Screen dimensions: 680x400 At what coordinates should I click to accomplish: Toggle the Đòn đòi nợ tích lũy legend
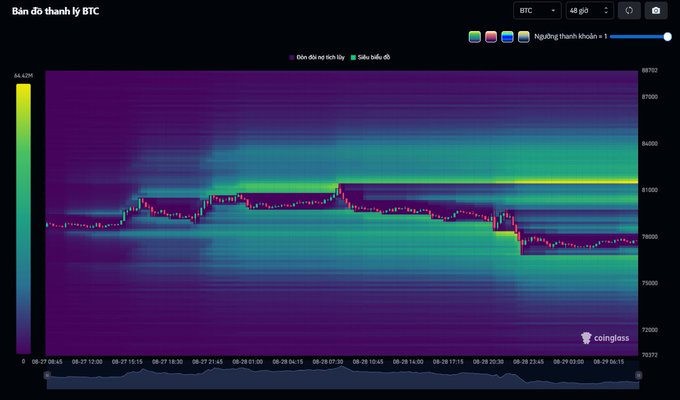(x=317, y=57)
